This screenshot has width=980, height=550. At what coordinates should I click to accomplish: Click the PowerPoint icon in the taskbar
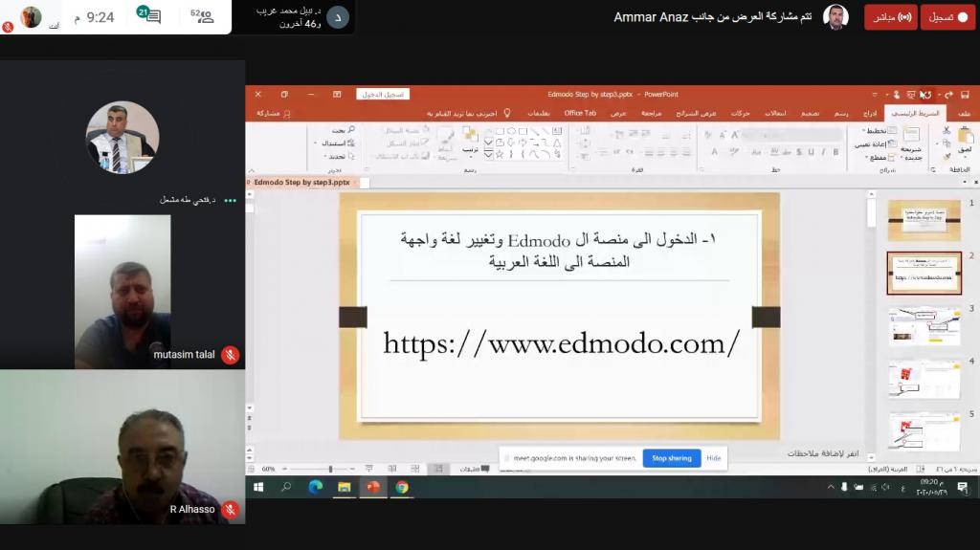[x=373, y=487]
